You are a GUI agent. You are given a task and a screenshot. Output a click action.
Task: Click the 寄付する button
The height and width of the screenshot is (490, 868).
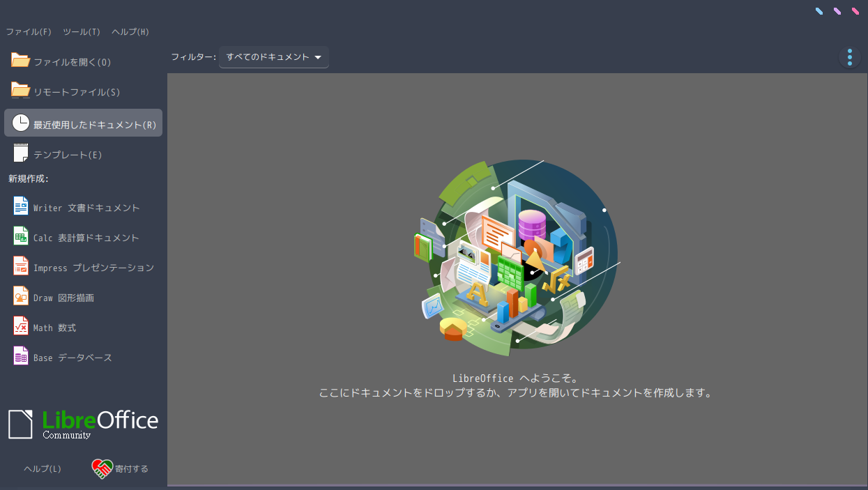pos(121,468)
